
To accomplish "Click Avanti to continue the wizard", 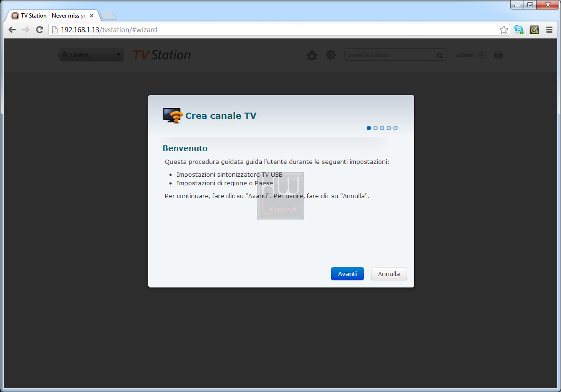I will pos(347,274).
